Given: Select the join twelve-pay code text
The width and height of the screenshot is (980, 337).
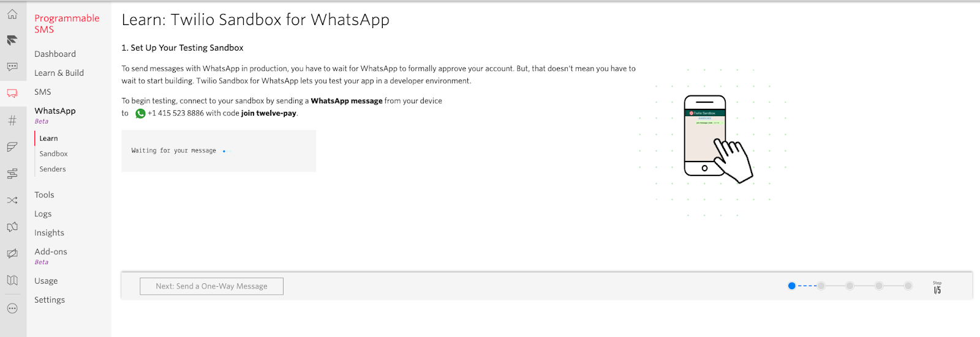Looking at the screenshot, I should point(269,113).
